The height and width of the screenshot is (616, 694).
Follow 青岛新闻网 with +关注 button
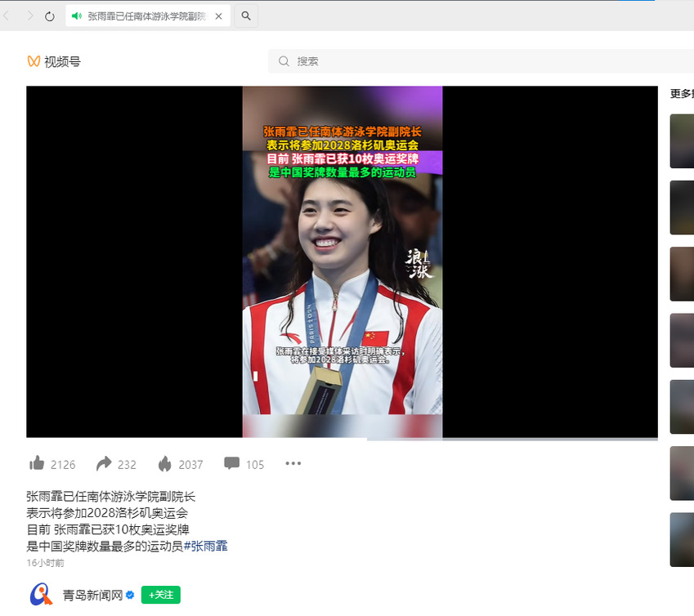coord(160,595)
